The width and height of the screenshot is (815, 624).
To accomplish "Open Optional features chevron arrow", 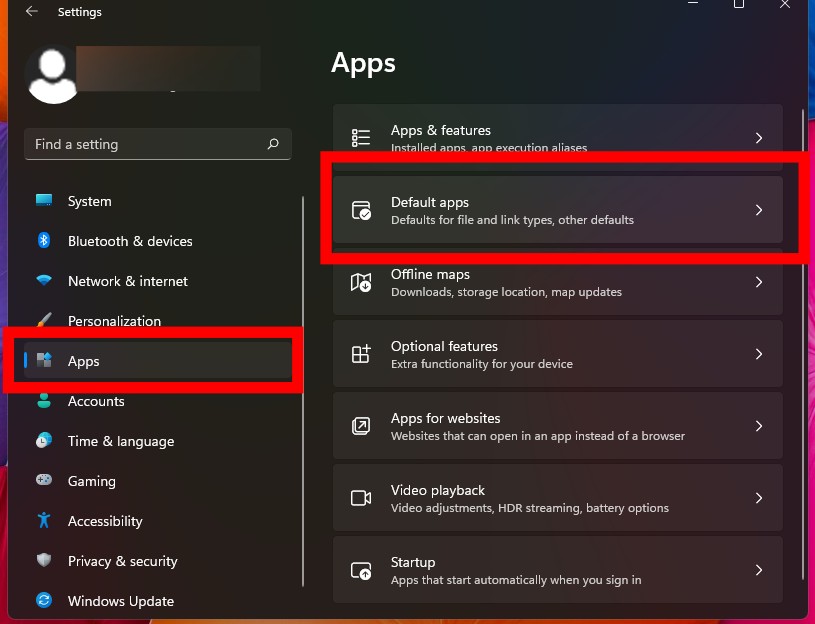I will 759,354.
